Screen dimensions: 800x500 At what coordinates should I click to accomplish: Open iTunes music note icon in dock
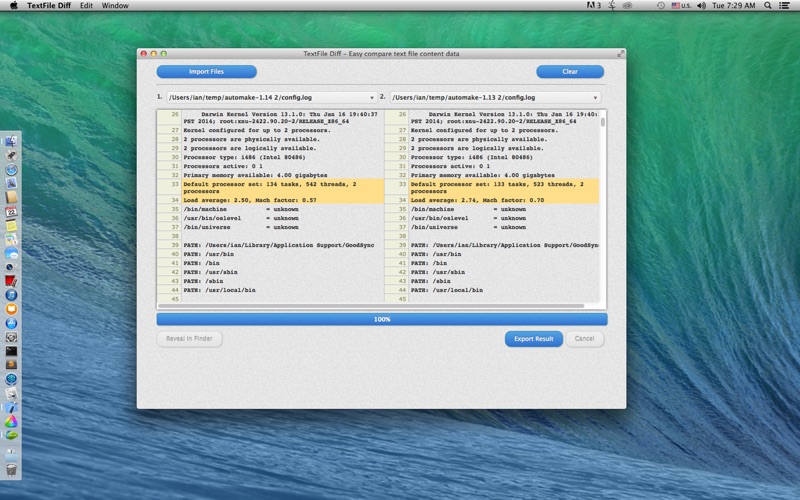point(11,295)
